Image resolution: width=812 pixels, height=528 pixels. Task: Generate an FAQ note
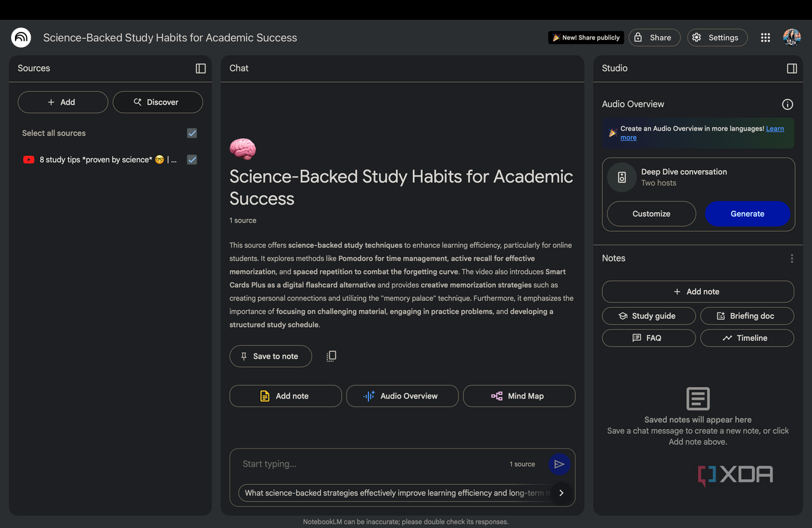tap(649, 338)
